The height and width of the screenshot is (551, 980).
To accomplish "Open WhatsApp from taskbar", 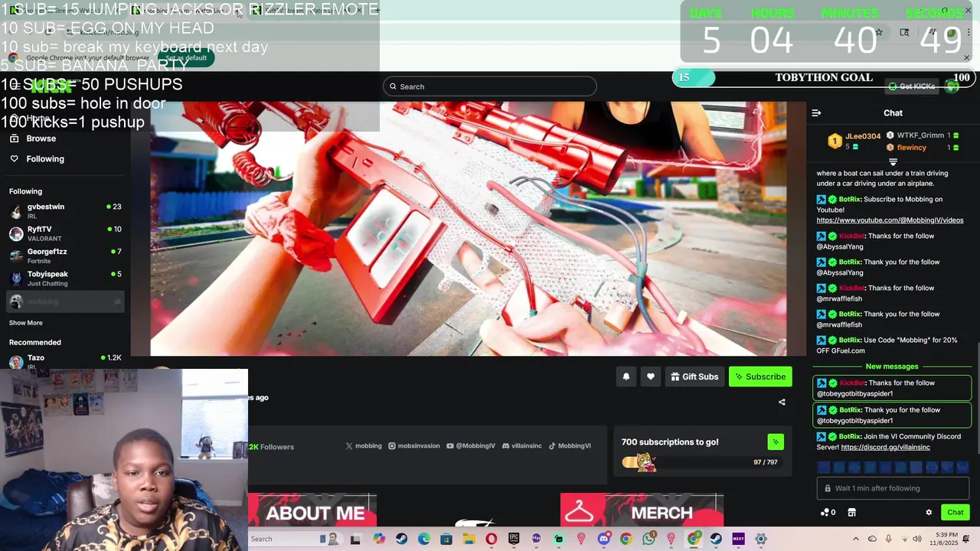I will pyautogui.click(x=649, y=539).
